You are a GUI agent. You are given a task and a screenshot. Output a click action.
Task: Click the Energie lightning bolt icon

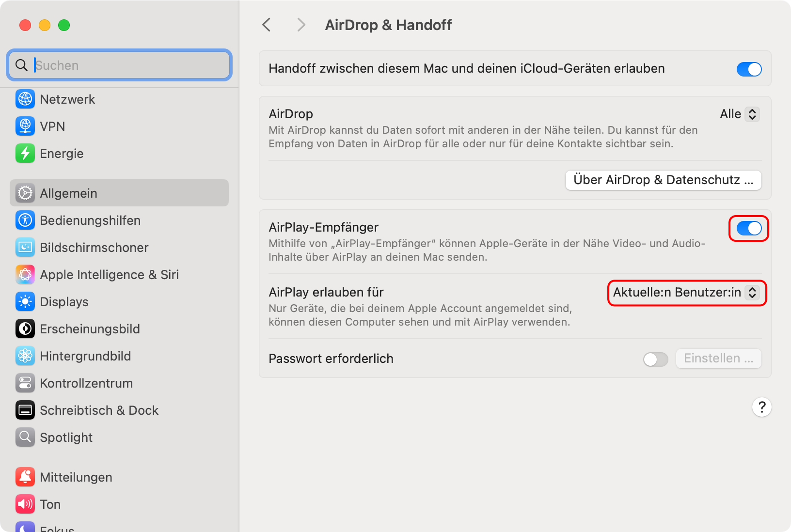[x=25, y=154]
